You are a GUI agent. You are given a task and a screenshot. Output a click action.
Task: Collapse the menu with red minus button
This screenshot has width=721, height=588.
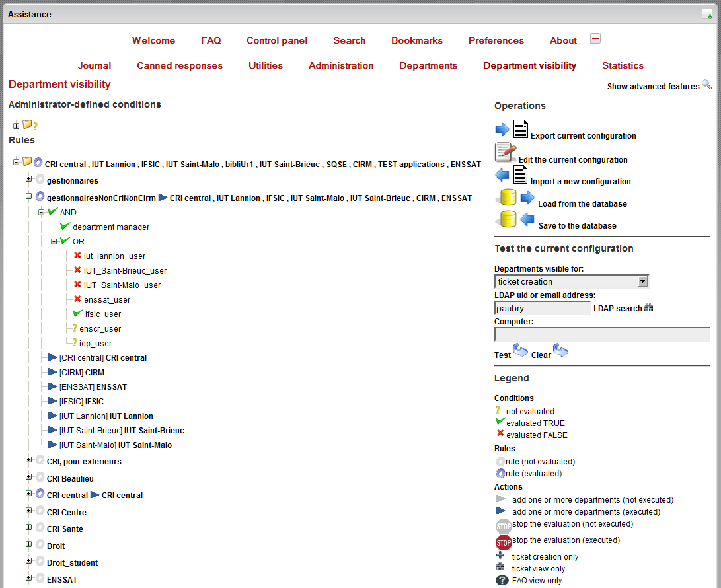tap(595, 39)
